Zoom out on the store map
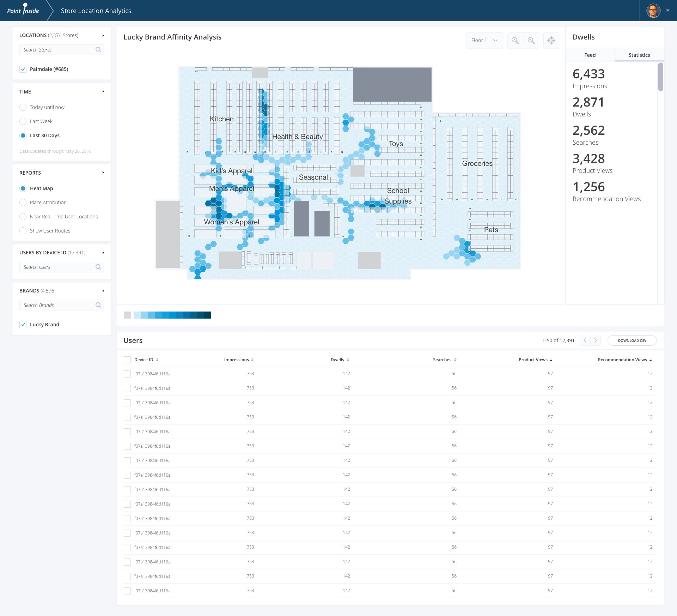The width and height of the screenshot is (677, 616). pyautogui.click(x=531, y=41)
